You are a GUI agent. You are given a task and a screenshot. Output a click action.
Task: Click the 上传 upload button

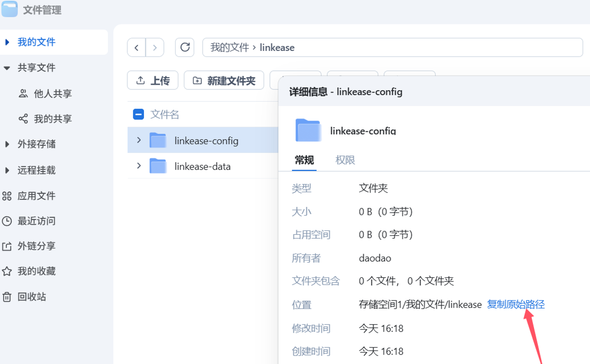(x=153, y=80)
